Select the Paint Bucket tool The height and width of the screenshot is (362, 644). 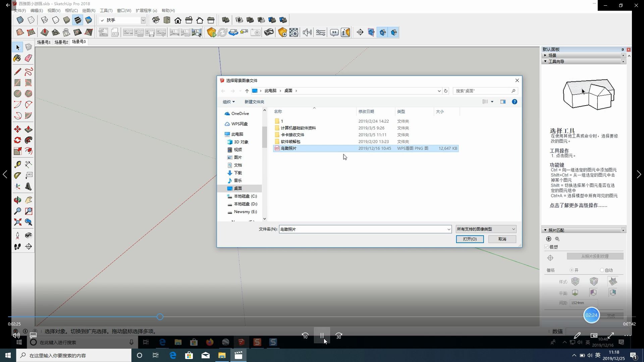tap(17, 58)
